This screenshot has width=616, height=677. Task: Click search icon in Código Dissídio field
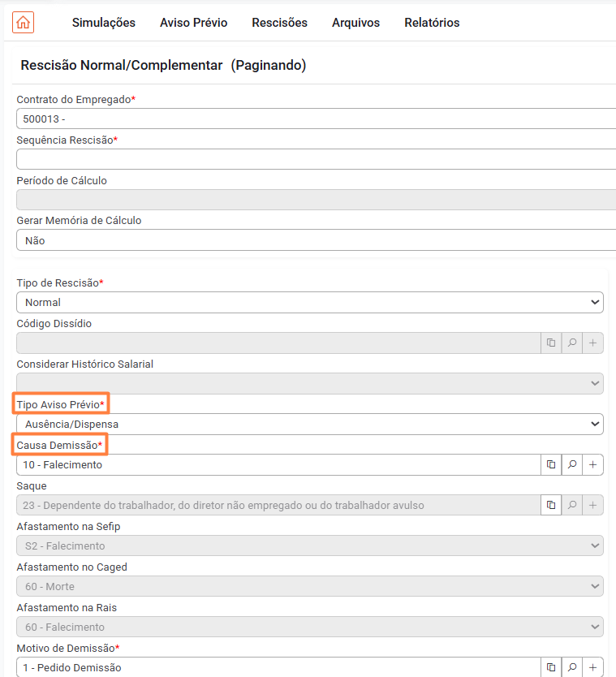point(572,343)
